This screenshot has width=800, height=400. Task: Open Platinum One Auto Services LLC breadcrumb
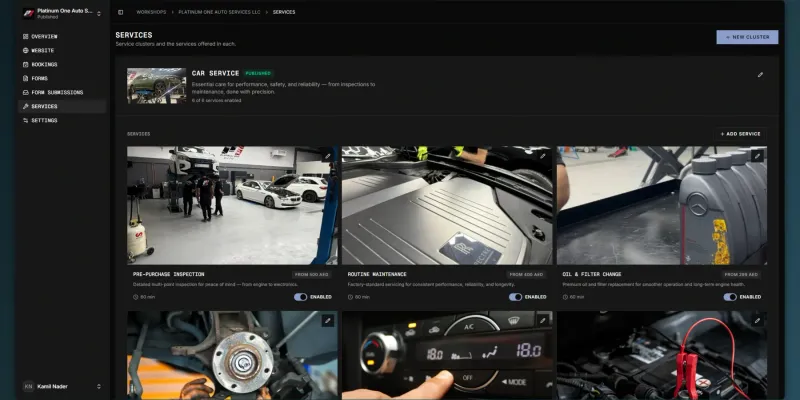pyautogui.click(x=219, y=12)
